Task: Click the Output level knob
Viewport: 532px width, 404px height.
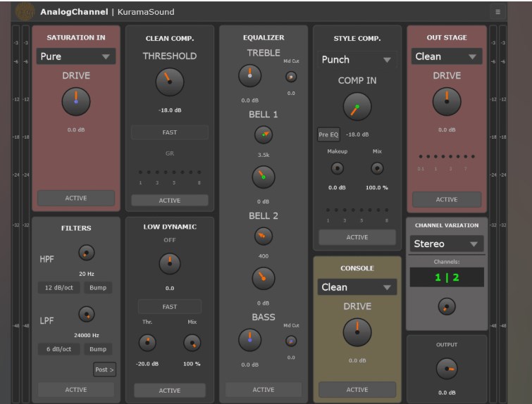Action: [x=447, y=368]
